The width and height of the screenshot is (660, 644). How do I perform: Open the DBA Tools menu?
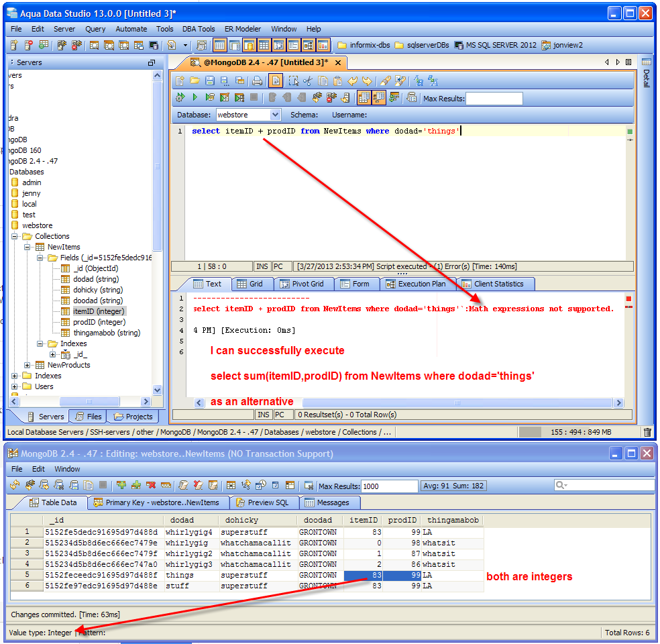(x=199, y=29)
